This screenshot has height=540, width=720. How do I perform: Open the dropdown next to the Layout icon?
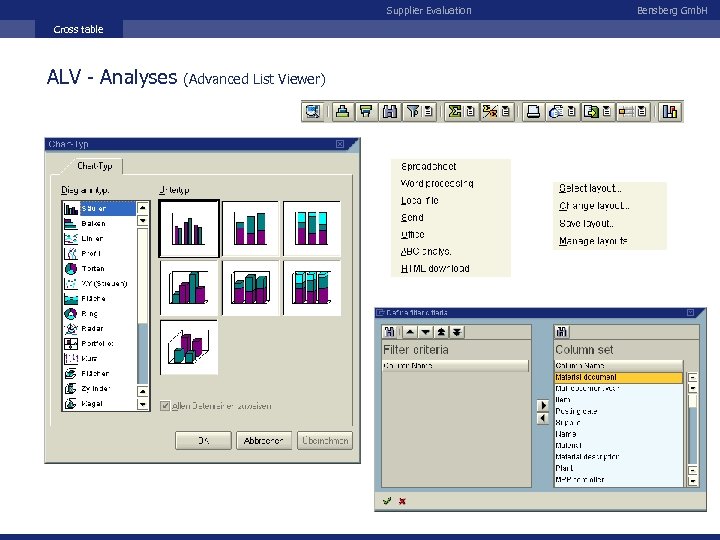pos(642,112)
